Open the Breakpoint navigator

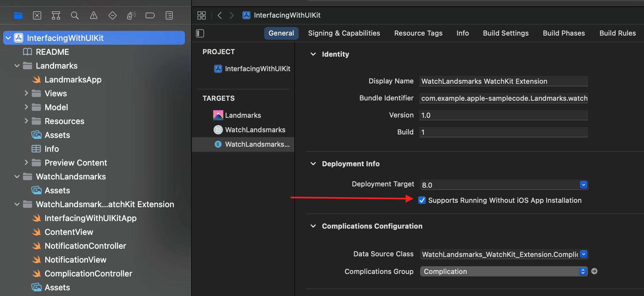tap(150, 15)
